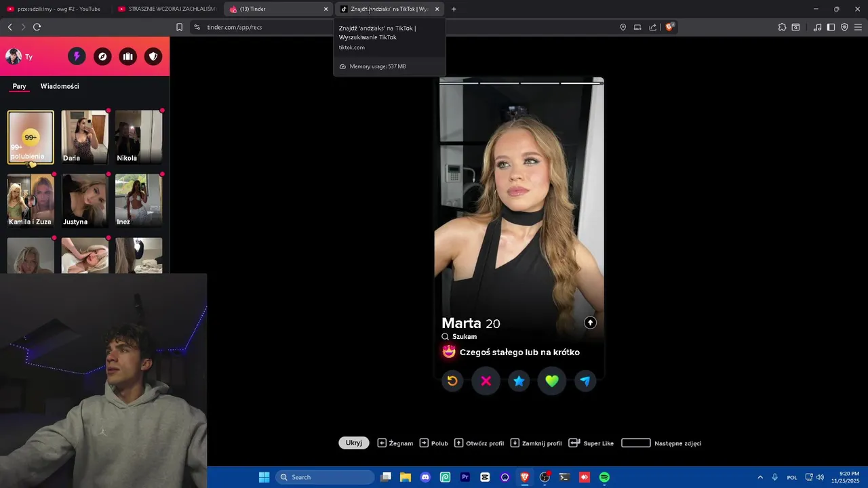
Task: Click the Tinder Boost lightning icon
Action: click(77, 56)
